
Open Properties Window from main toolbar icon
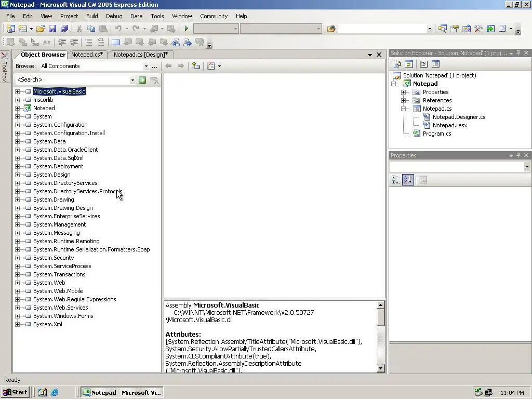pyautogui.click(x=454, y=29)
